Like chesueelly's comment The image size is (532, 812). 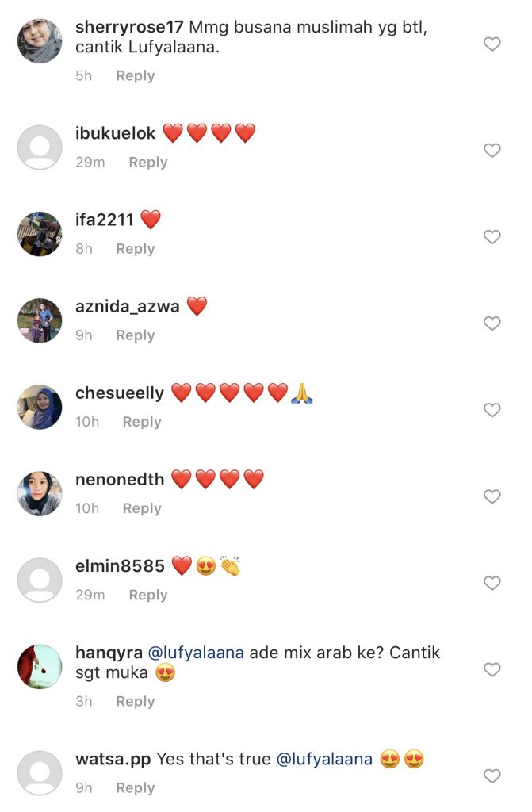click(x=492, y=410)
